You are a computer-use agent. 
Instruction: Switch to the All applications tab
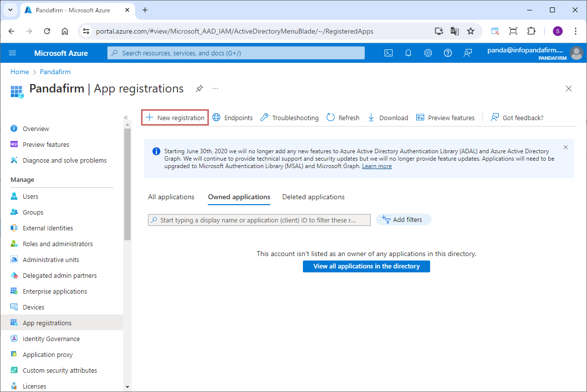click(171, 197)
